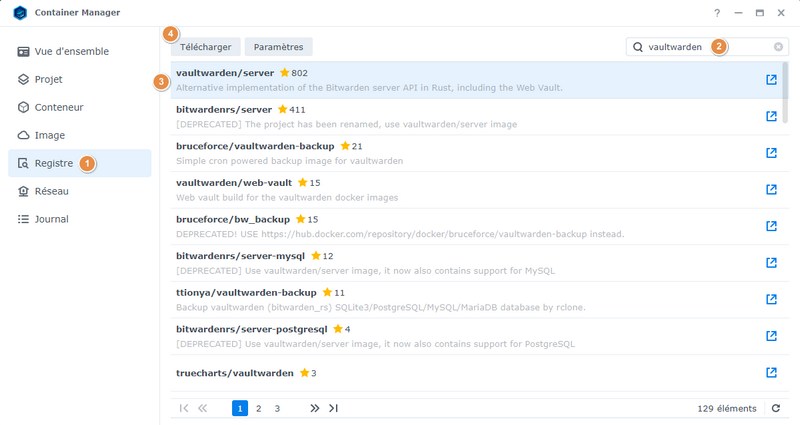This screenshot has height=425, width=800.
Task: Open external link for truecharts/vaultwarden
Action: [771, 372]
